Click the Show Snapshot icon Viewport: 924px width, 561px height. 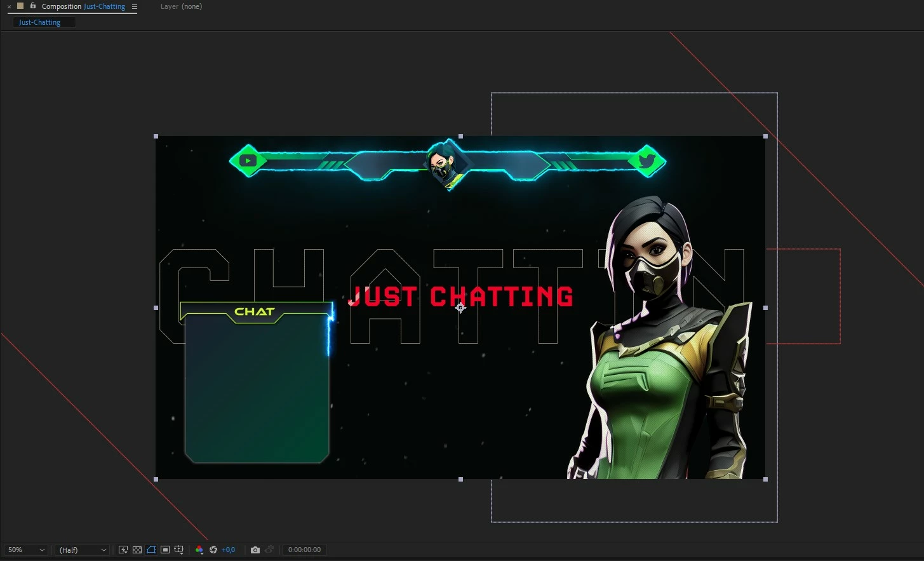(269, 550)
